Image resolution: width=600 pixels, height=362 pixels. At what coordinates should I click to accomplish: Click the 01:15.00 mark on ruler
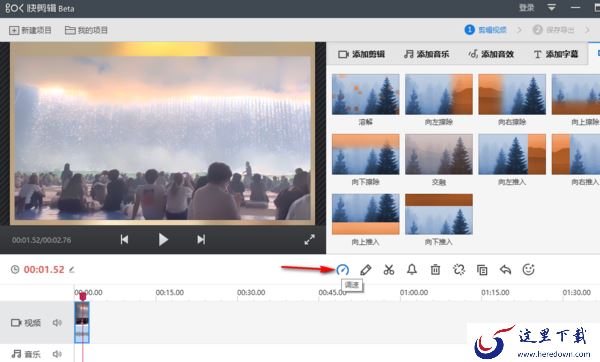point(495,292)
